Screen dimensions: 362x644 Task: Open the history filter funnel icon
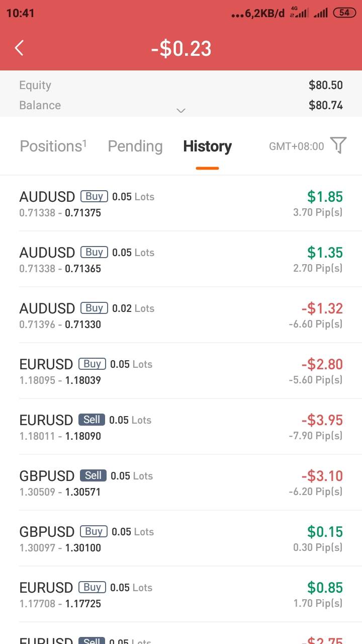tap(338, 146)
